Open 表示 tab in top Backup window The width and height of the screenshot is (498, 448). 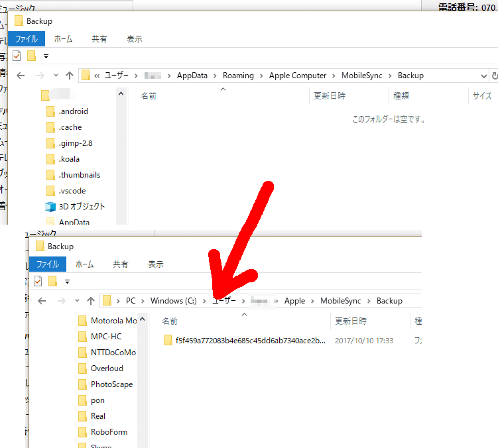pyautogui.click(x=135, y=39)
